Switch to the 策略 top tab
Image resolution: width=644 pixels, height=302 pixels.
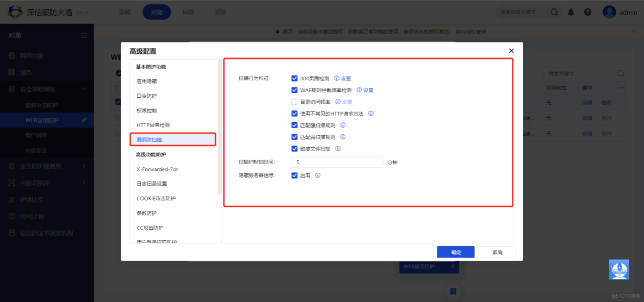point(125,12)
